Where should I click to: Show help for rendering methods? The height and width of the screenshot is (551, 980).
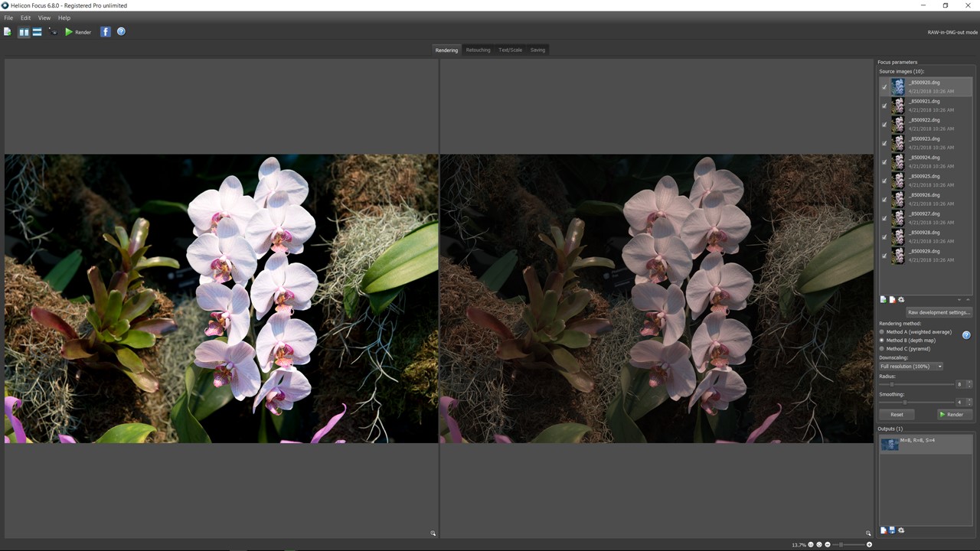(x=966, y=335)
